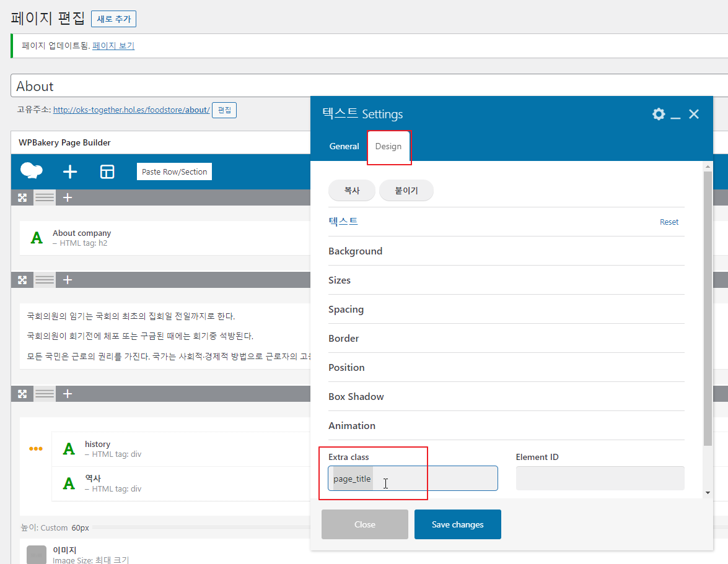Add column in About company row
This screenshot has height=564, width=728.
click(68, 197)
